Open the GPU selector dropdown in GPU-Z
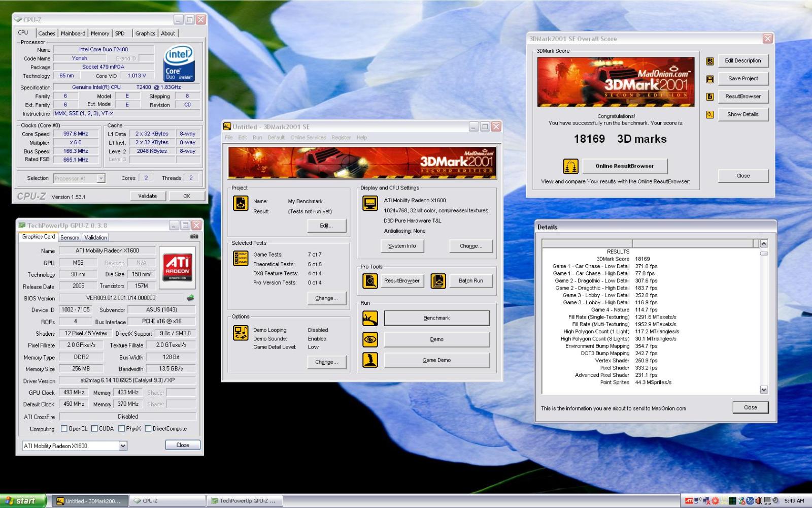Screen dimensions: 812x508 pos(122,446)
